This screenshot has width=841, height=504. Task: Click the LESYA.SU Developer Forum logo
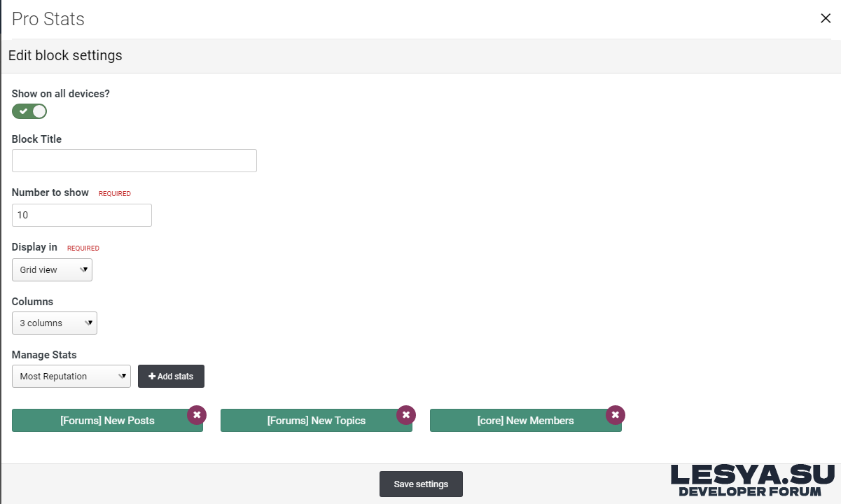(753, 480)
